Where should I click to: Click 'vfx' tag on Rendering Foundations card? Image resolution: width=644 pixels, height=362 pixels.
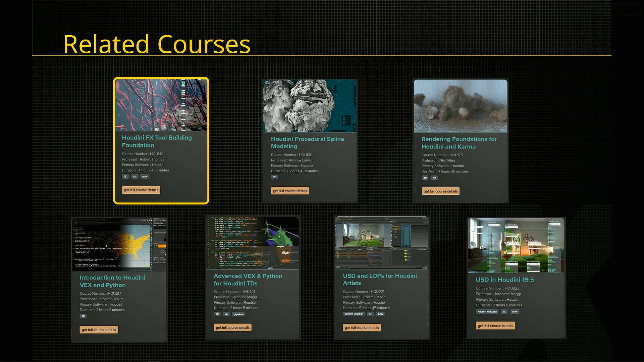click(x=434, y=178)
